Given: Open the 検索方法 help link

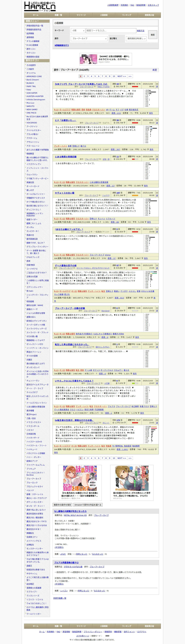Looking at the screenshot, I should pyautogui.click(x=141, y=31).
